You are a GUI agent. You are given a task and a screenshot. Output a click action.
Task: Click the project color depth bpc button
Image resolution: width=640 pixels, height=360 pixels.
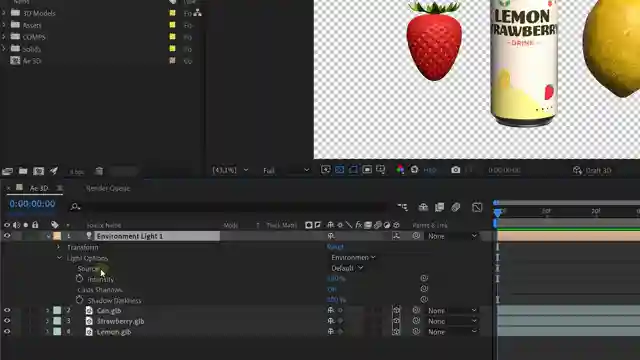pyautogui.click(x=76, y=172)
